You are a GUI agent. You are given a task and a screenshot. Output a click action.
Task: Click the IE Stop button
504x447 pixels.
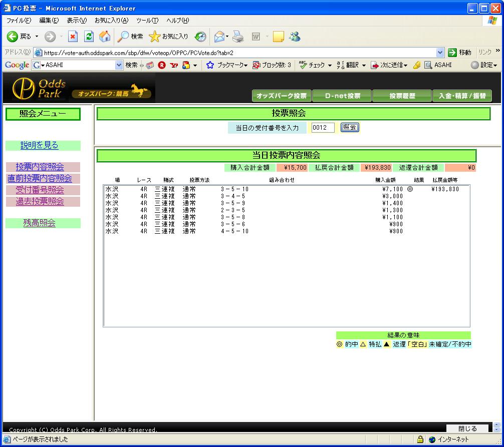pyautogui.click(x=73, y=37)
